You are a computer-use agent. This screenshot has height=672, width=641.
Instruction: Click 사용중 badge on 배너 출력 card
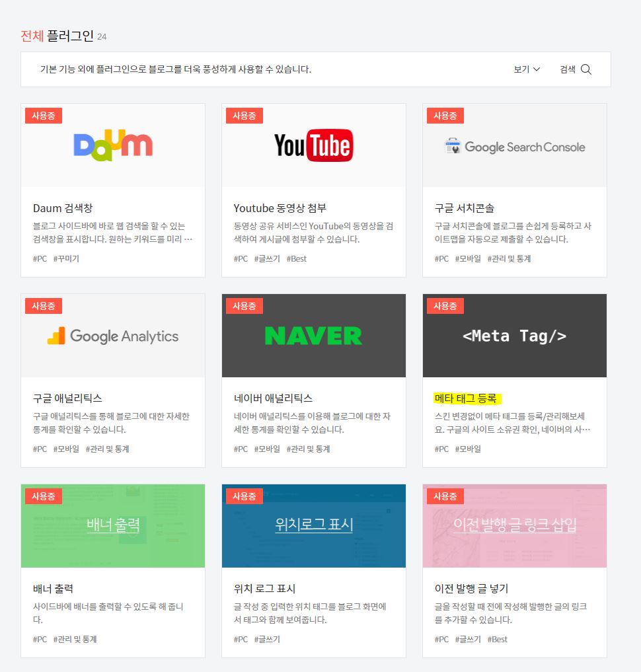[x=44, y=496]
